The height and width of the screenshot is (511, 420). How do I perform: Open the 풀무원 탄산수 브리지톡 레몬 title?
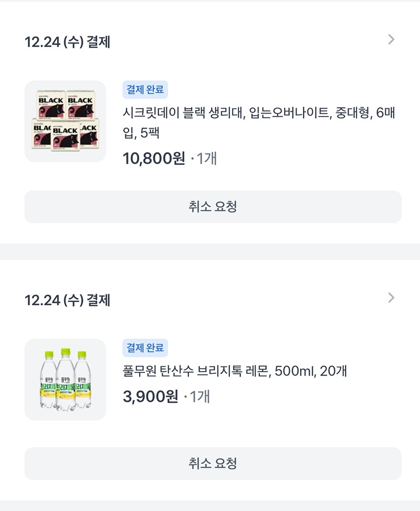(234, 371)
